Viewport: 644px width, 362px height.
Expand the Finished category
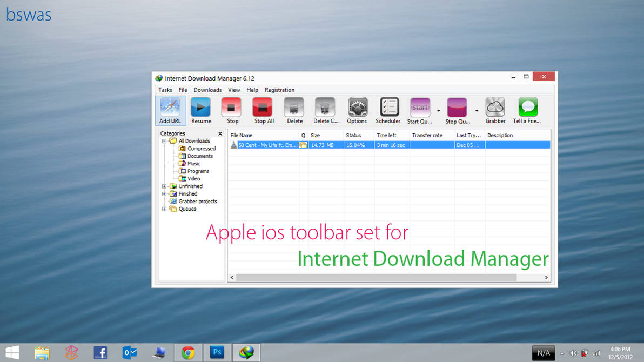click(x=164, y=193)
